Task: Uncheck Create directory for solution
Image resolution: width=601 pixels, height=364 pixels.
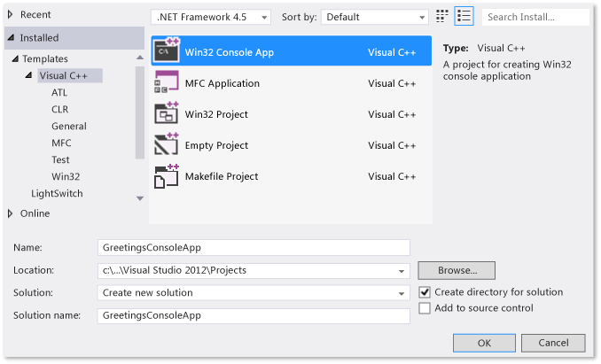Action: pyautogui.click(x=425, y=292)
